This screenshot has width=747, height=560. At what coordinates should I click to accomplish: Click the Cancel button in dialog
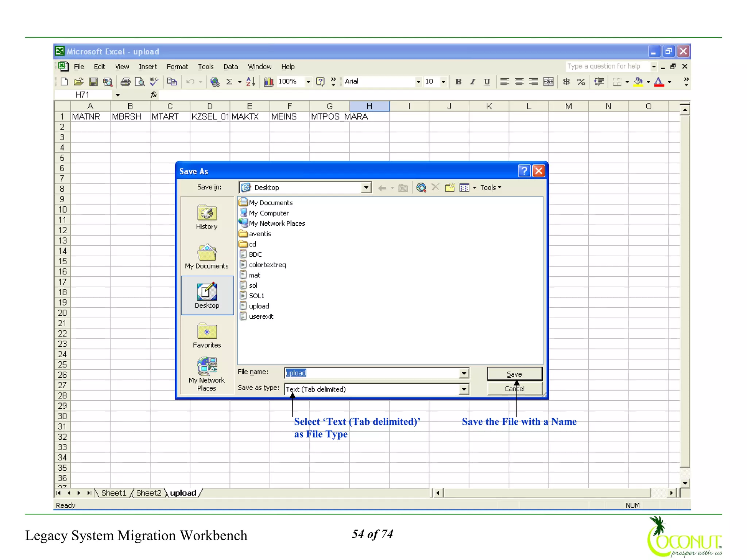515,389
